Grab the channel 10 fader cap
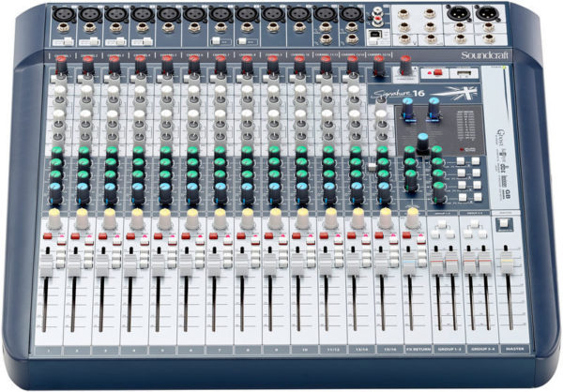 point(297,264)
